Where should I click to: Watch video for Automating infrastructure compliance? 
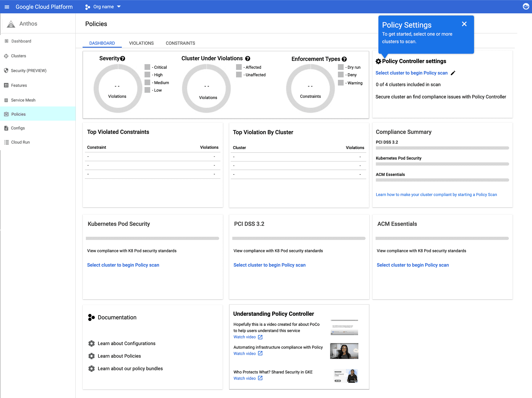244,353
